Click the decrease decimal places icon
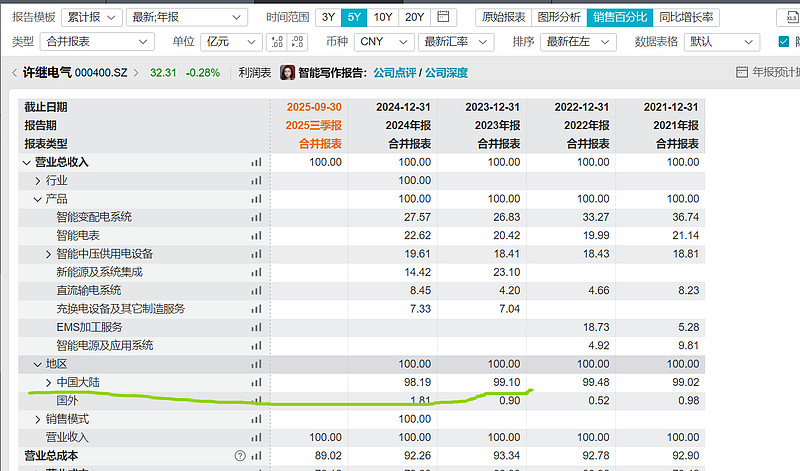 click(x=297, y=42)
